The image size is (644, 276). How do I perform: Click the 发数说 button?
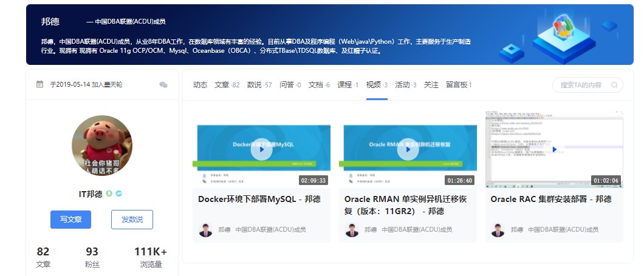click(132, 220)
